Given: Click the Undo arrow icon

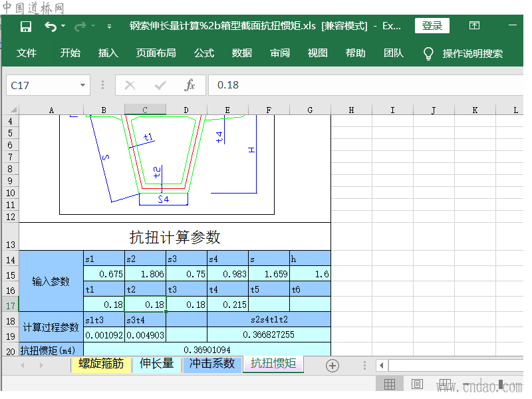Looking at the screenshot, I should pyautogui.click(x=51, y=26).
